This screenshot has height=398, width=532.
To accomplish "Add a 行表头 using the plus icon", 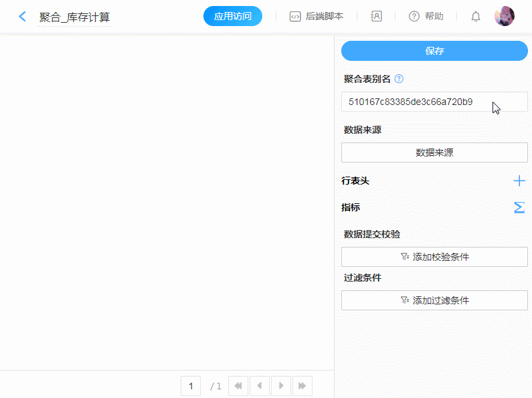I will 519,181.
